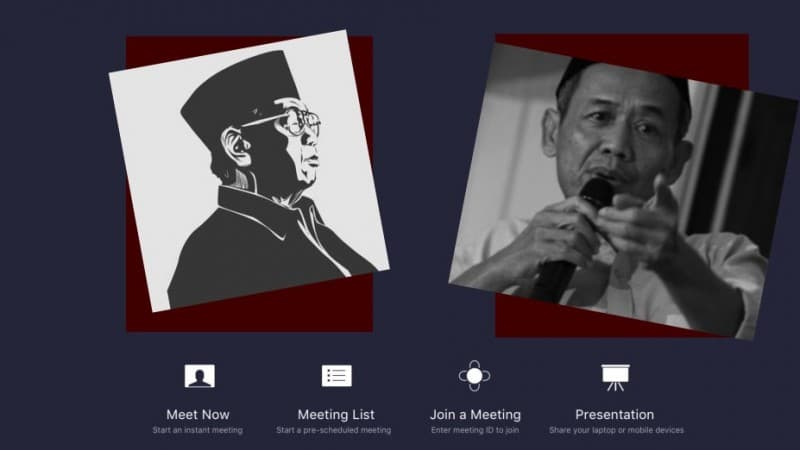Click the Meet Now person icon
Image resolution: width=800 pixels, height=450 pixels.
click(199, 376)
